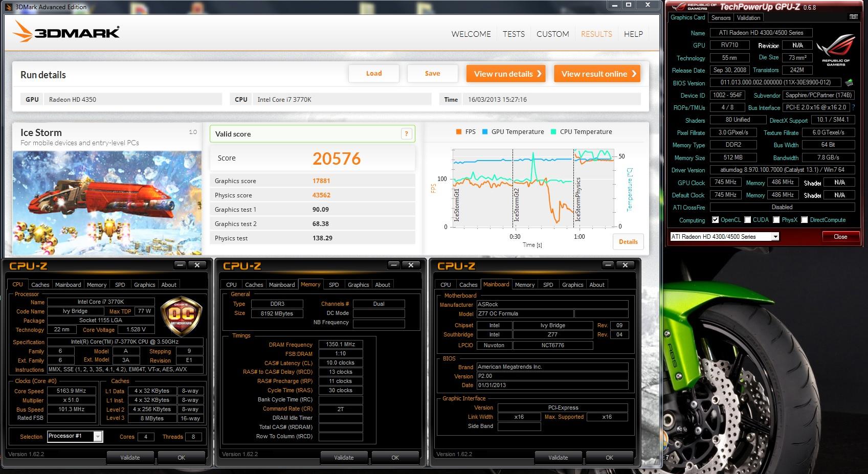Click the Close button in GPU-Z

(x=840, y=237)
